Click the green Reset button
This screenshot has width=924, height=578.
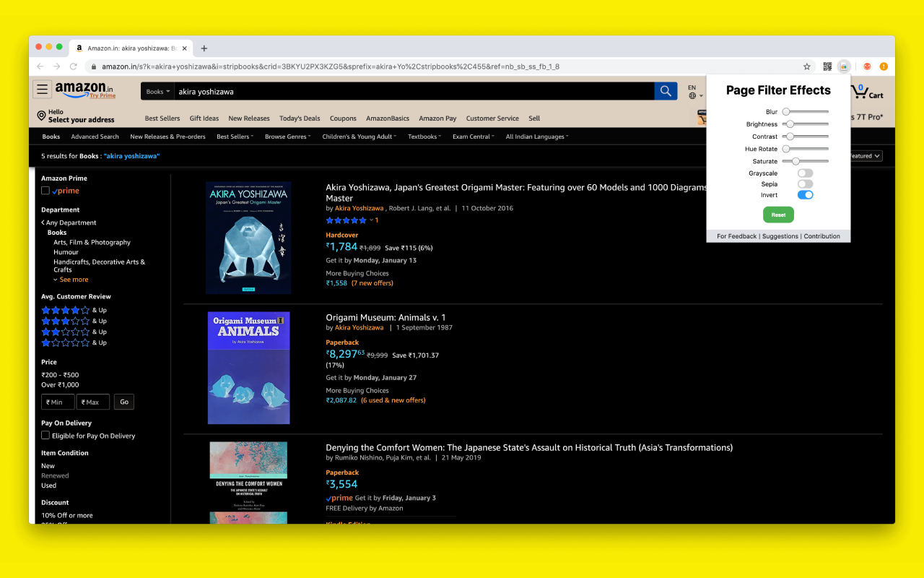(x=778, y=215)
